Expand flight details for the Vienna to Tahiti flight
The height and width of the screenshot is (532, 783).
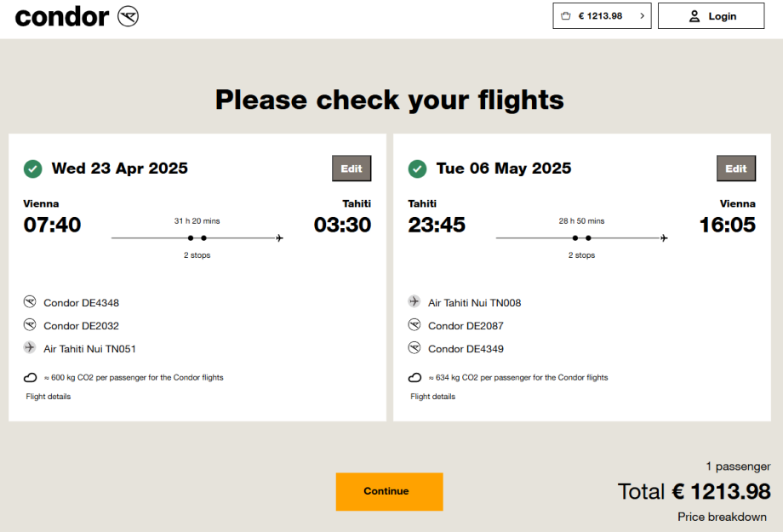[x=49, y=397]
